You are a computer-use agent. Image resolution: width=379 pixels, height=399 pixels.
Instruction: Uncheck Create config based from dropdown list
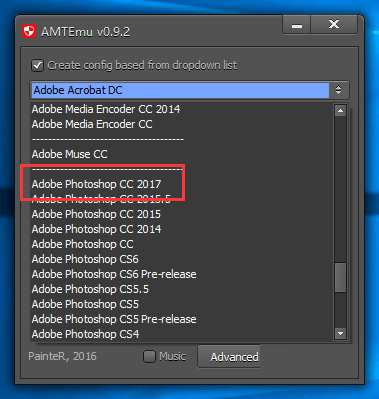[38, 65]
